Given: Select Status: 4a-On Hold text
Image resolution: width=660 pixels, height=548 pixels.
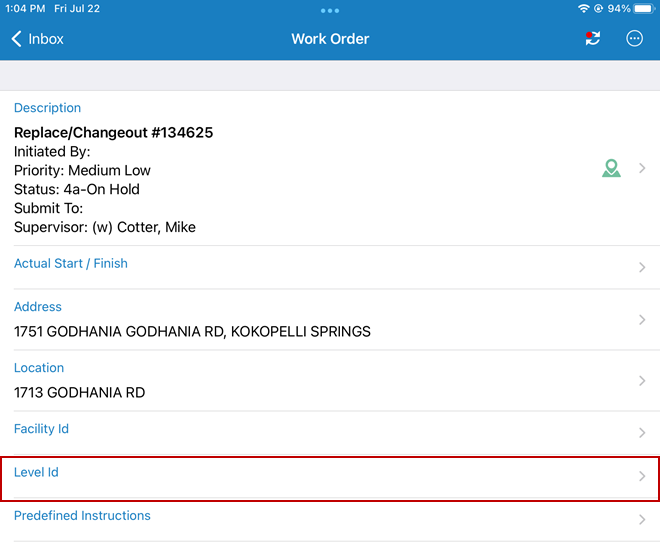Looking at the screenshot, I should coord(77,189).
